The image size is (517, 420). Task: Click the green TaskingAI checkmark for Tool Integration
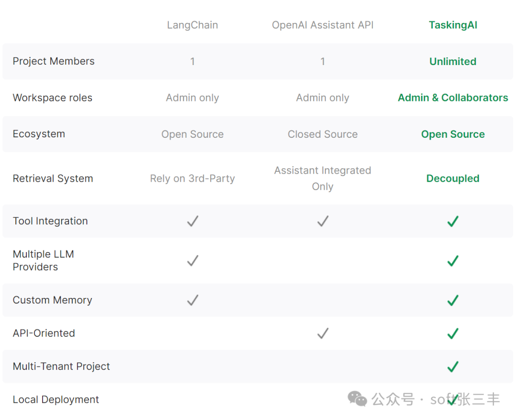point(453,221)
